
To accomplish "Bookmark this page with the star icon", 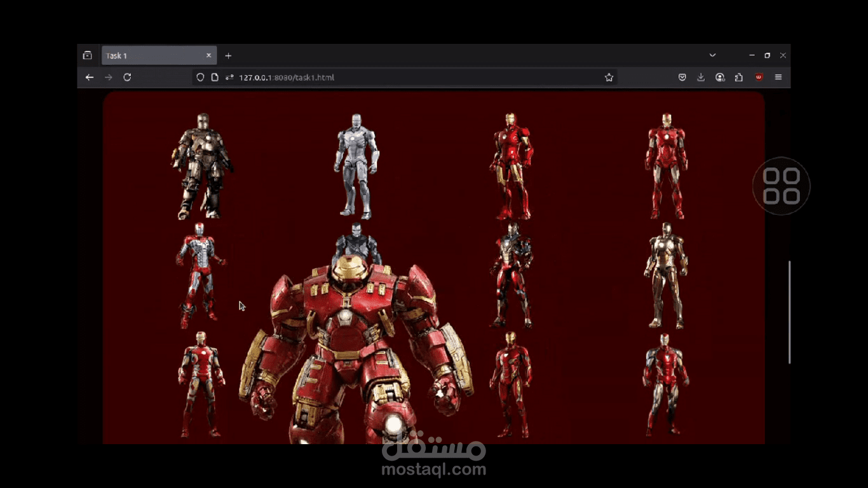I will click(x=609, y=78).
